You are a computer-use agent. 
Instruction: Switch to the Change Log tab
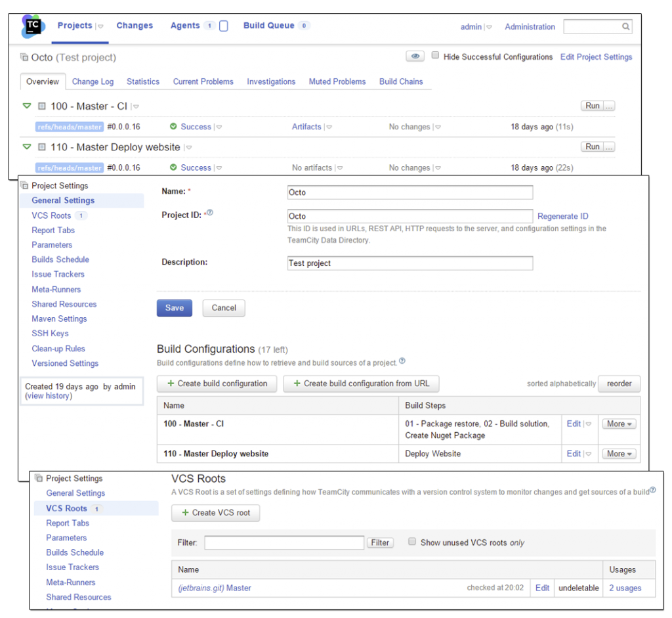coord(93,81)
